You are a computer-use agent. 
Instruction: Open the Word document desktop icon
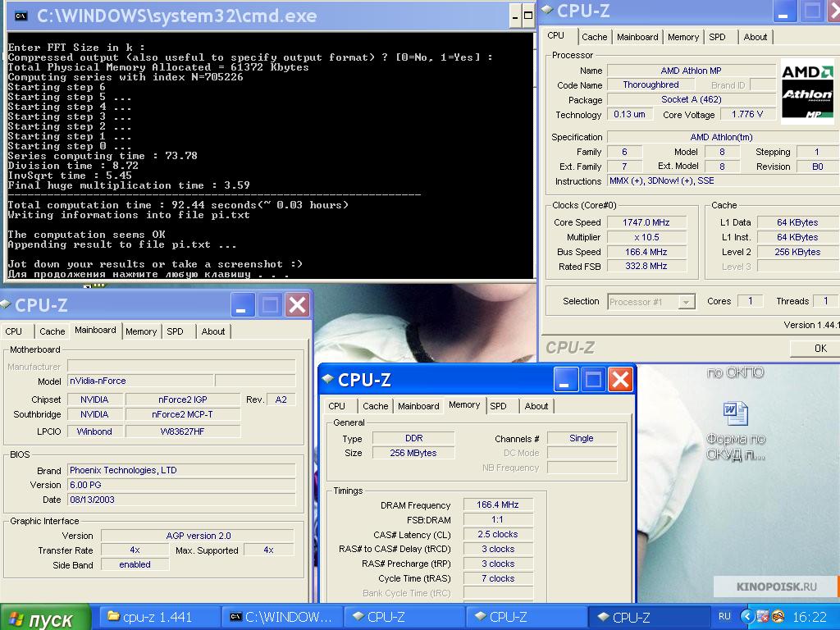(736, 413)
